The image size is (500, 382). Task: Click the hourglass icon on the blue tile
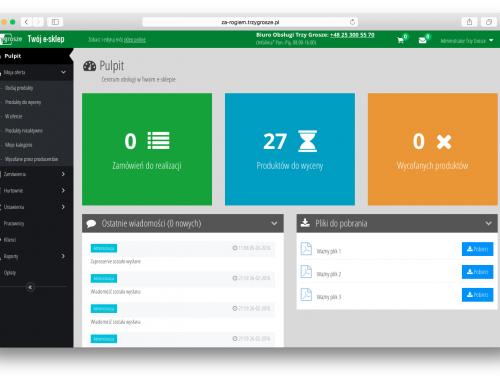coord(307,141)
